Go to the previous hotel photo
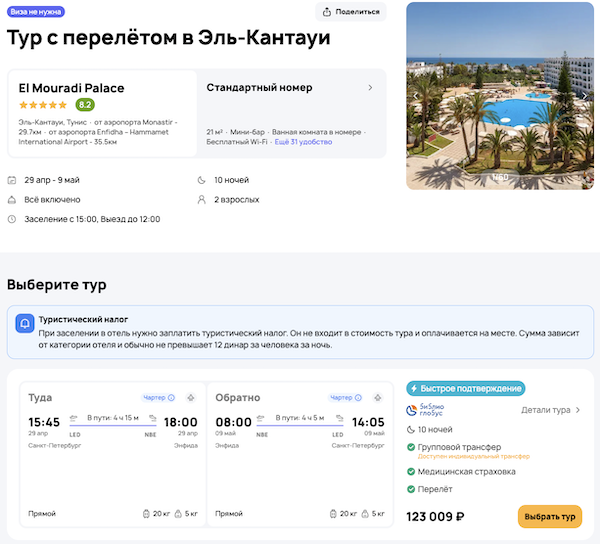600x544 pixels. point(415,96)
